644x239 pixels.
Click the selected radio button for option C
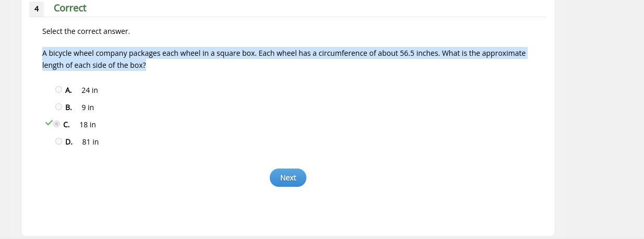coord(57,124)
